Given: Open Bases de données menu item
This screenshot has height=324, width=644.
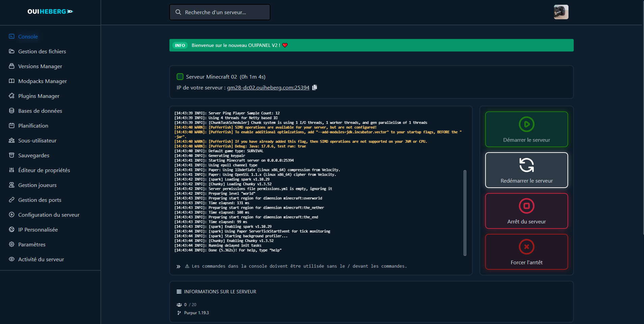Looking at the screenshot, I should (40, 111).
